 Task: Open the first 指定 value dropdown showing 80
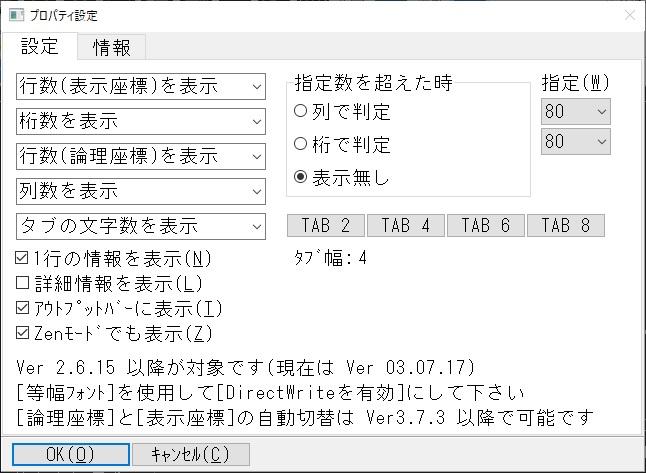pos(575,111)
